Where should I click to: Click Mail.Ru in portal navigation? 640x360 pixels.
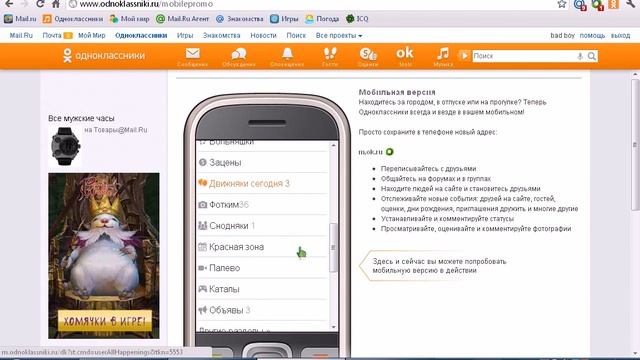click(x=21, y=36)
